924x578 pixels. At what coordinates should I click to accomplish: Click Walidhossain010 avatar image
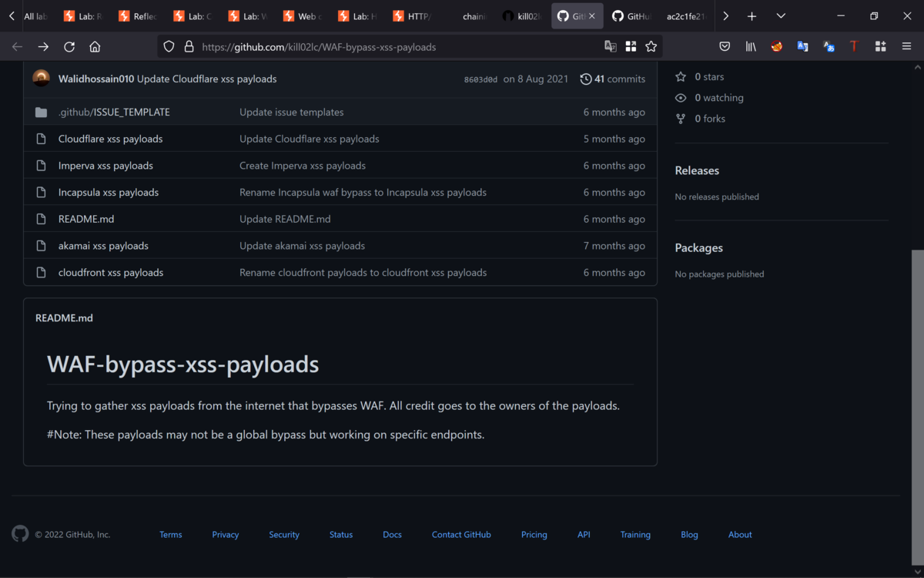(x=42, y=79)
